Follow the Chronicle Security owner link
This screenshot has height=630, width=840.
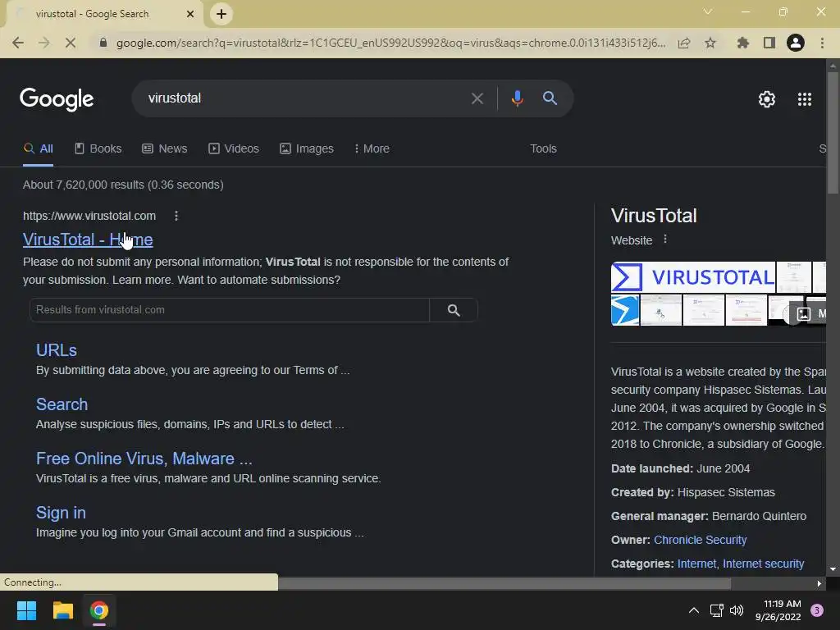701,540
